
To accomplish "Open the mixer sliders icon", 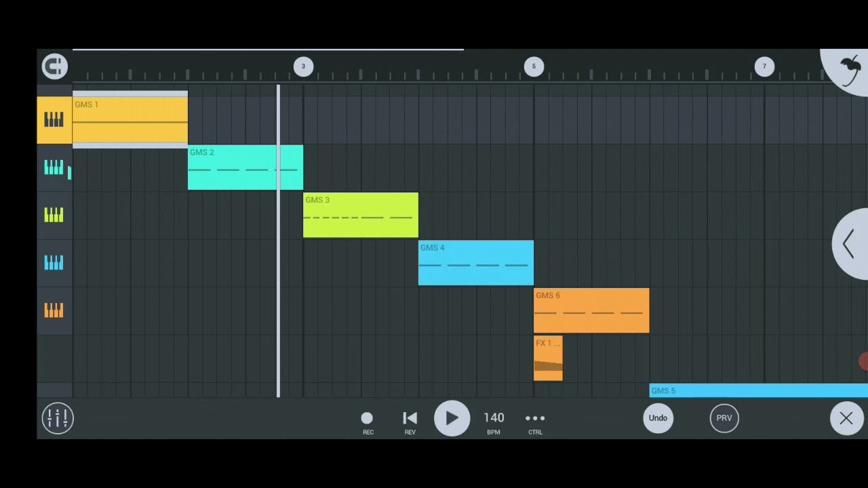I will (58, 418).
